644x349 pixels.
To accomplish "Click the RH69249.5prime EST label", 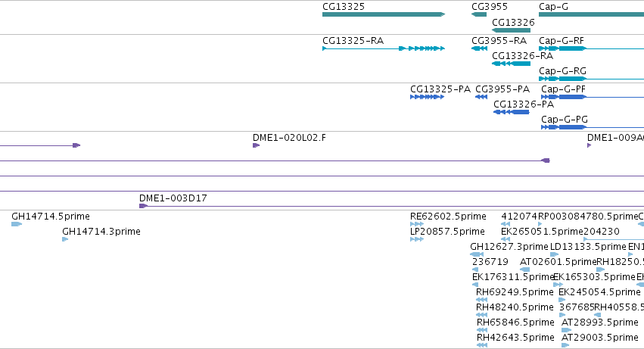I will 515,292.
